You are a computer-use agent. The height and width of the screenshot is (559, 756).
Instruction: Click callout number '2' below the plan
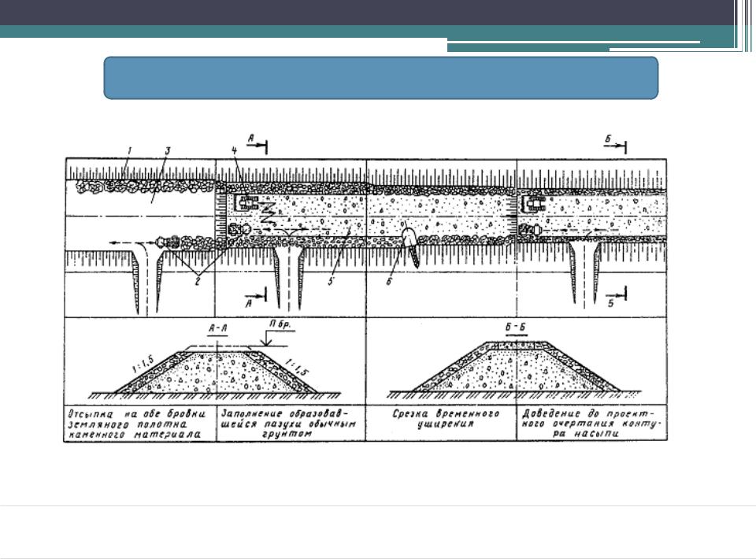pos(198,281)
